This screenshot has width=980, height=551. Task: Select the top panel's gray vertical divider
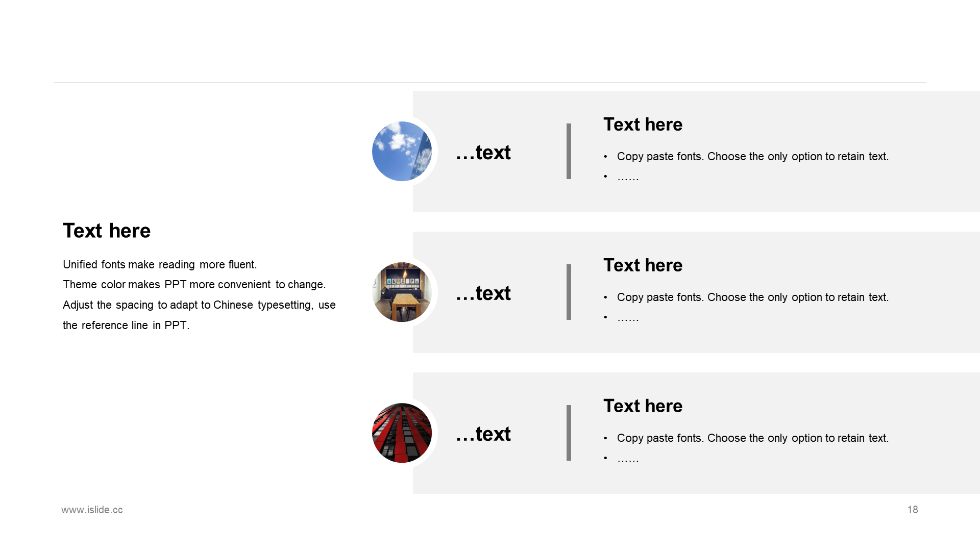(569, 151)
